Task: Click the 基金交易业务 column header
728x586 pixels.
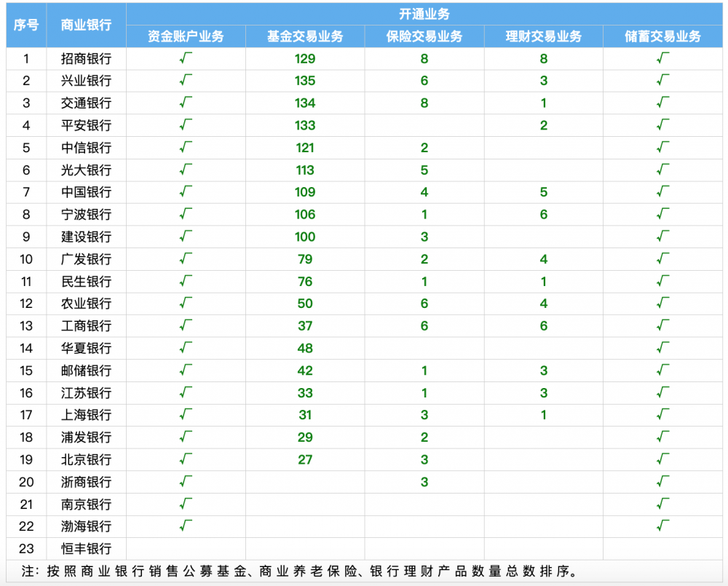Action: [305, 36]
